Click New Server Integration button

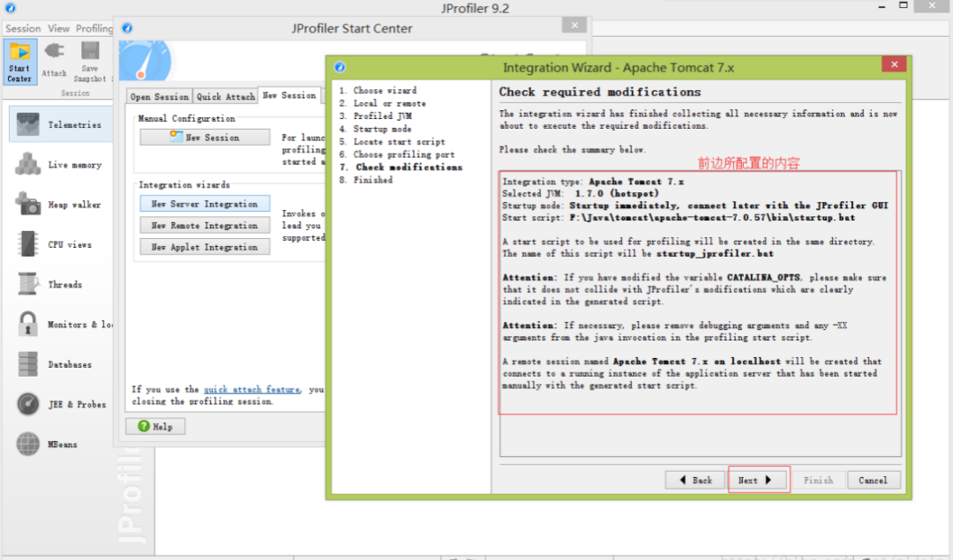[205, 204]
